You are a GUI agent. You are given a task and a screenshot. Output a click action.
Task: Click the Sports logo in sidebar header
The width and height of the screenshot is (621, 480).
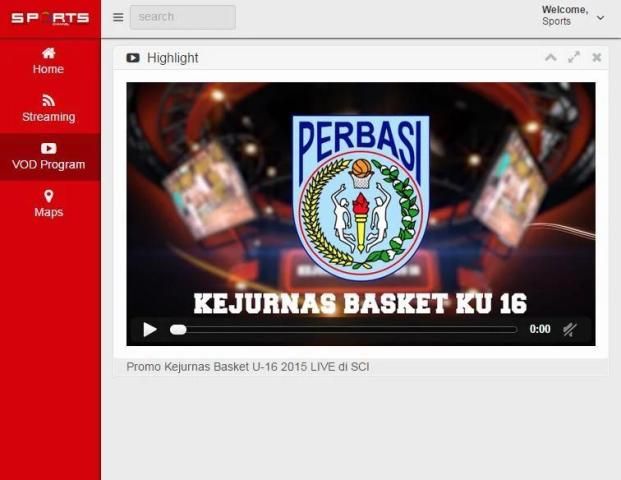50,18
